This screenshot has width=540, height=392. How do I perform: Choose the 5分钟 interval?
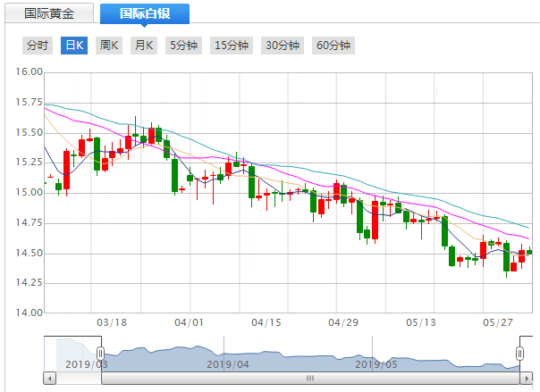184,46
